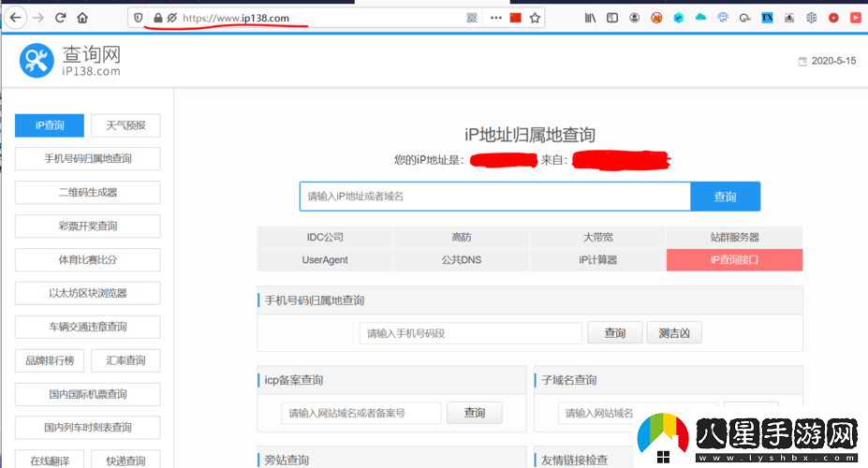Show the sidebar using the sidebar icon
This screenshot has height=468, width=868.
pos(612,18)
